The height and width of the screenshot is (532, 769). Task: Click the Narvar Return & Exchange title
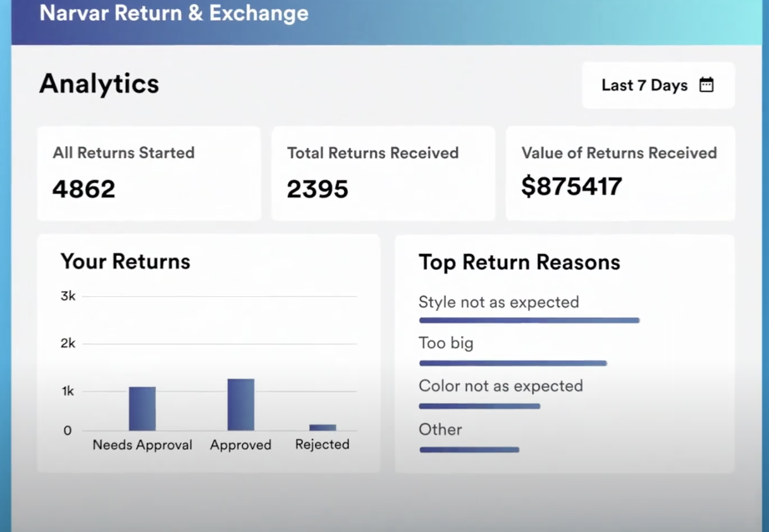coord(174,13)
